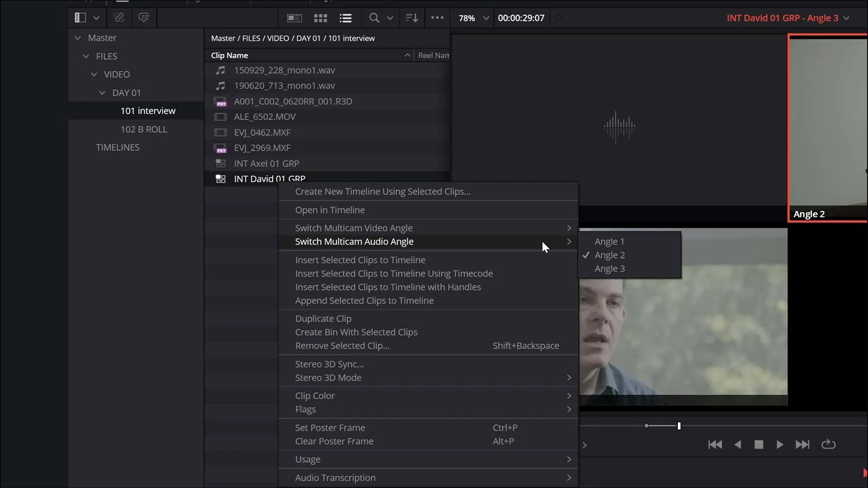The width and height of the screenshot is (868, 488).
Task: Switch to Metadata view in the media pool
Action: (x=294, y=18)
